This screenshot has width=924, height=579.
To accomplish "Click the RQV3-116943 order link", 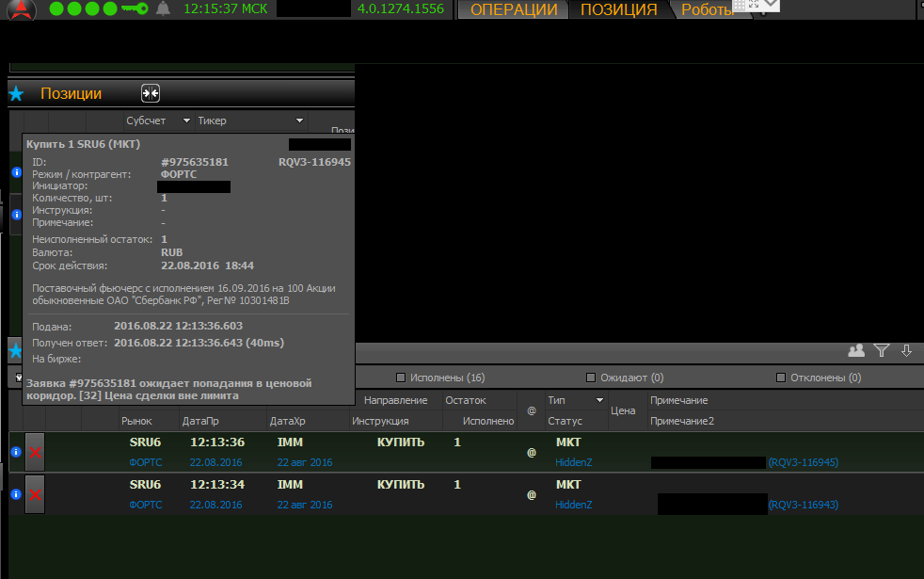I will (803, 505).
